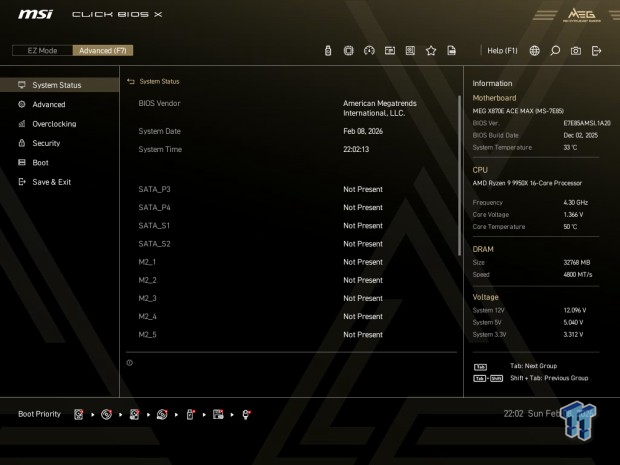
Task: Open the Security menu
Action: pyautogui.click(x=59, y=143)
